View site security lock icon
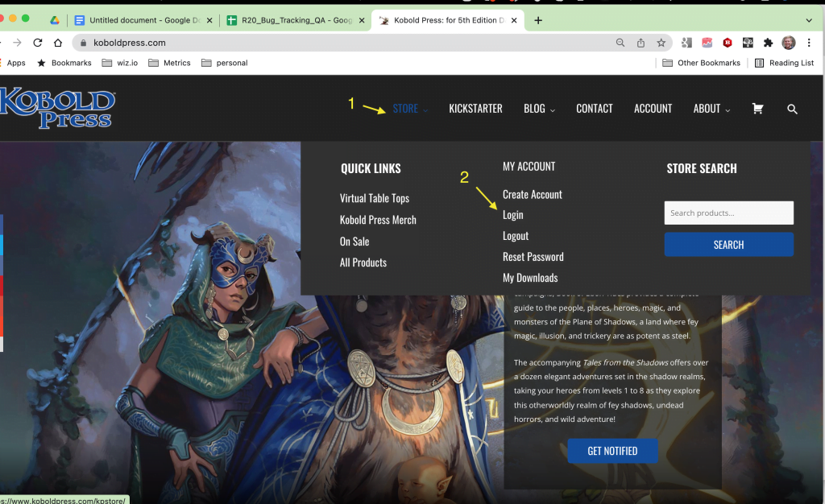 (x=83, y=43)
